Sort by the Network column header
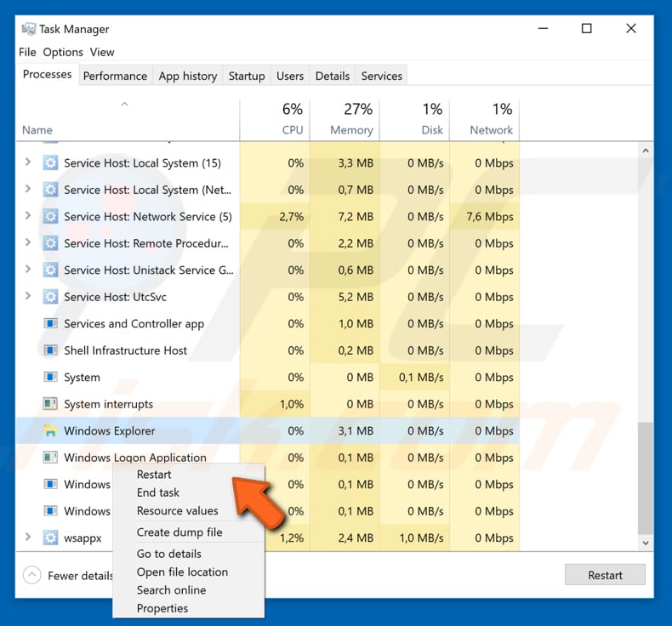This screenshot has width=672, height=626. (485, 120)
